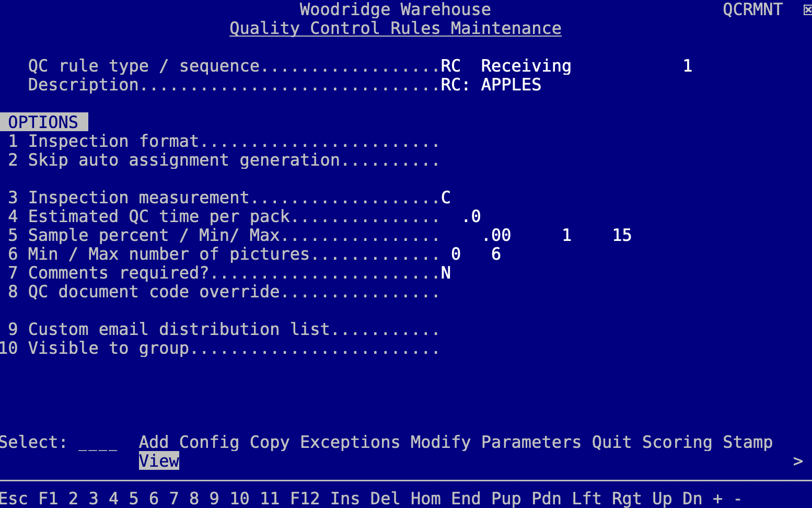Click Hom in the key bar
This screenshot has height=508, width=812.
pos(425,499)
